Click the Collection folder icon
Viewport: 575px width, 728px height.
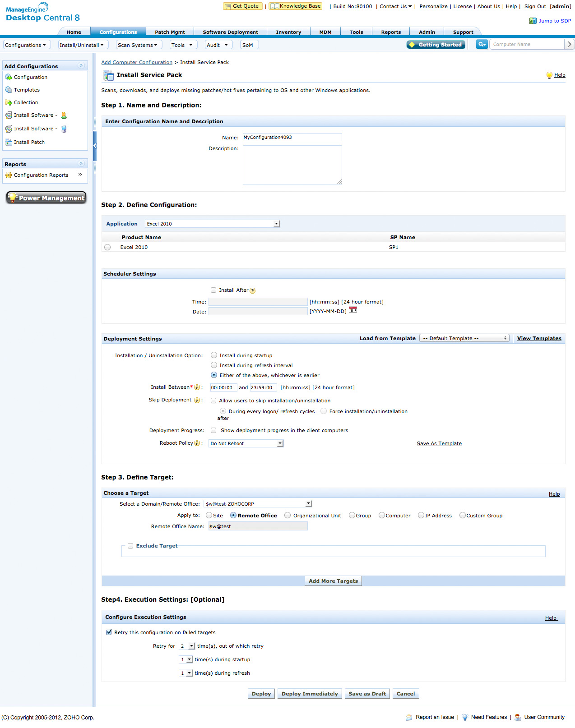pos(8,102)
